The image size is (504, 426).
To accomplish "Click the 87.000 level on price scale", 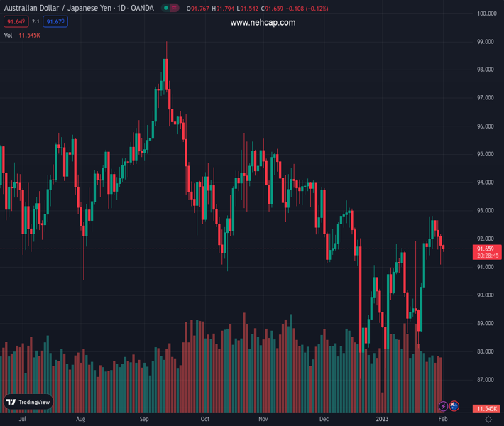I will (486, 380).
